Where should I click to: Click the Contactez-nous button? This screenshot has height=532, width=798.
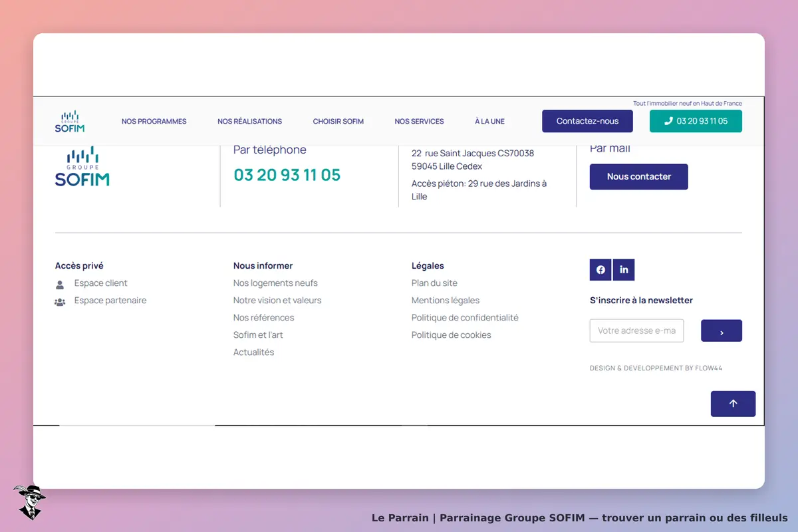(x=587, y=121)
